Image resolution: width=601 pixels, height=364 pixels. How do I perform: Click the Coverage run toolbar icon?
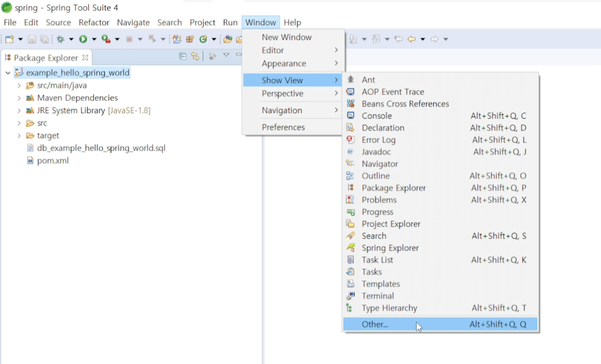(106, 39)
